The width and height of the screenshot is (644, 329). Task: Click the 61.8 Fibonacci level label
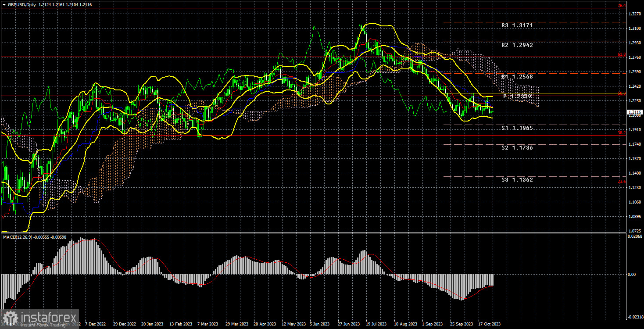tap(622, 54)
